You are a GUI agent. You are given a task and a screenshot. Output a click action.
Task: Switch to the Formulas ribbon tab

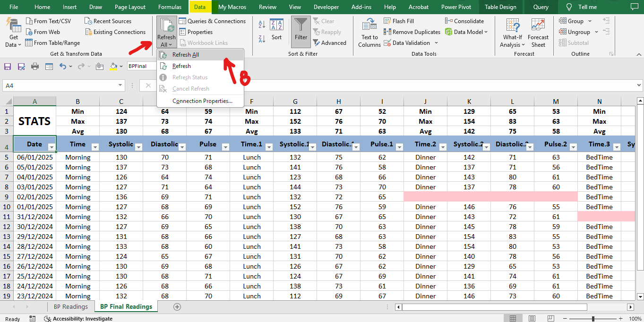(x=170, y=7)
